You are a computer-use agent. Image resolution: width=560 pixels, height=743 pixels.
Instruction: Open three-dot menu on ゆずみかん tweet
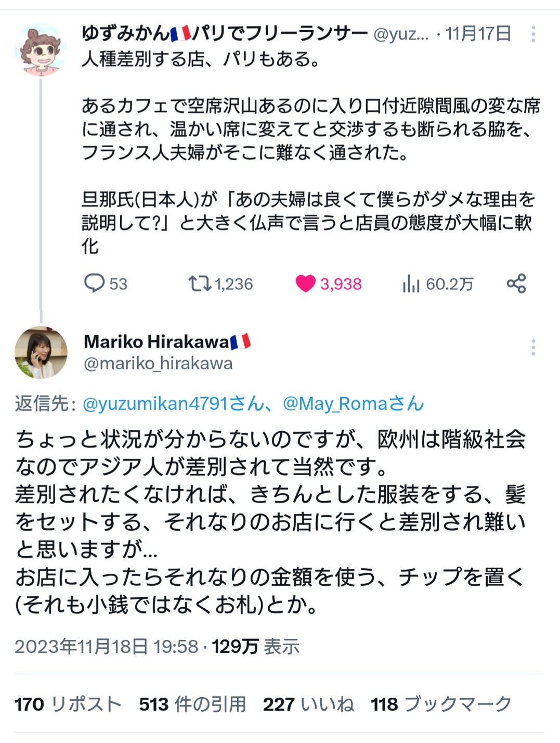tap(533, 34)
